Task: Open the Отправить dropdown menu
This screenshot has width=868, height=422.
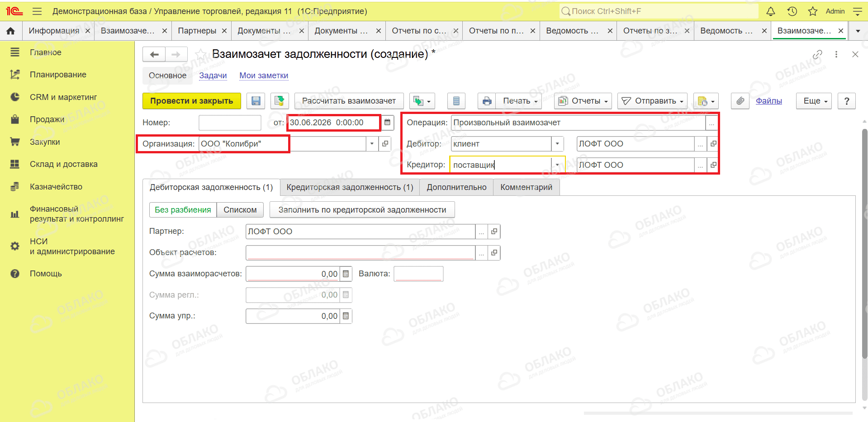Action: pos(653,101)
